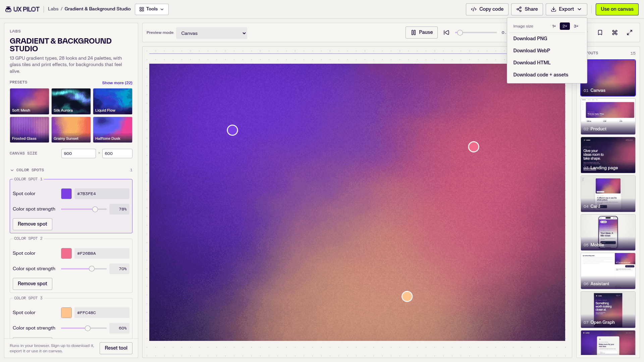The height and width of the screenshot is (362, 644).
Task: Select the 05 Mobile layout thumbnail
Action: 608,232
